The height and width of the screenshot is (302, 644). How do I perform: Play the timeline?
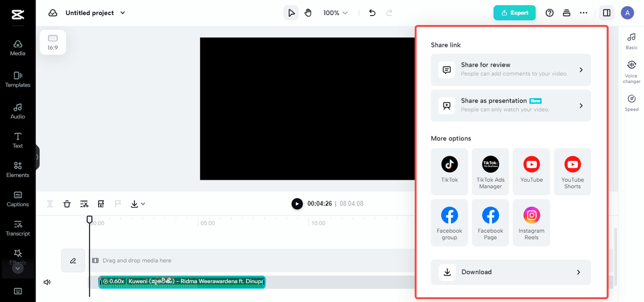[x=297, y=204]
